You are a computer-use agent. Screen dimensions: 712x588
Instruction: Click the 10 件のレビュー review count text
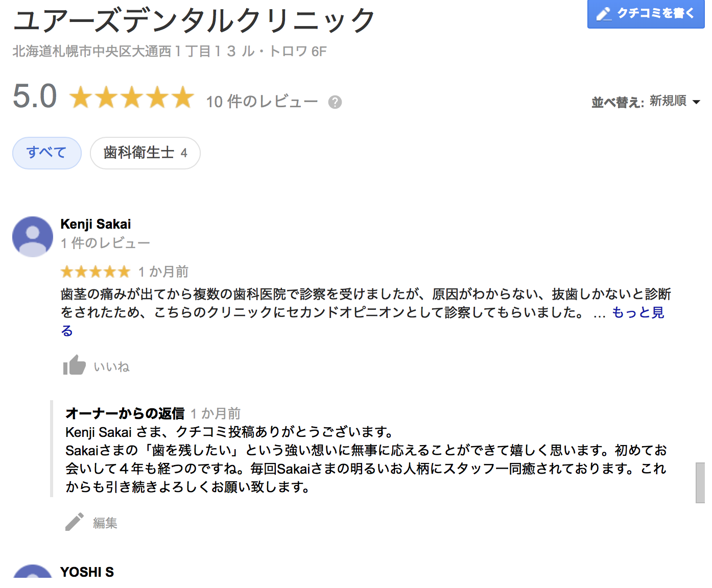262,102
